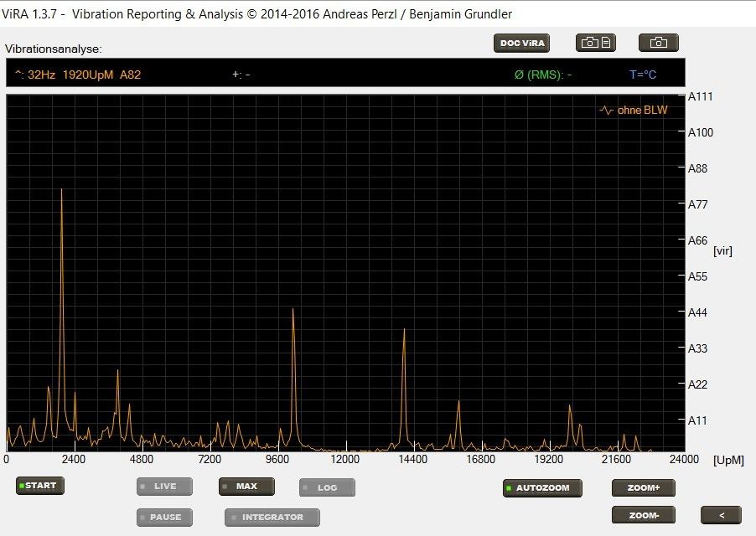This screenshot has width=756, height=536.
Task: Click the camera screenshot icon button
Action: tap(658, 43)
